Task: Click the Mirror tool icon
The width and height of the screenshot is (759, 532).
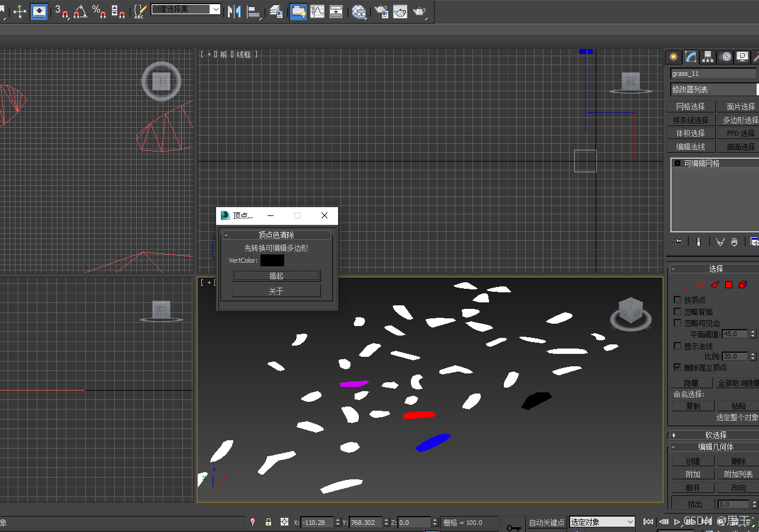Action: [x=234, y=11]
